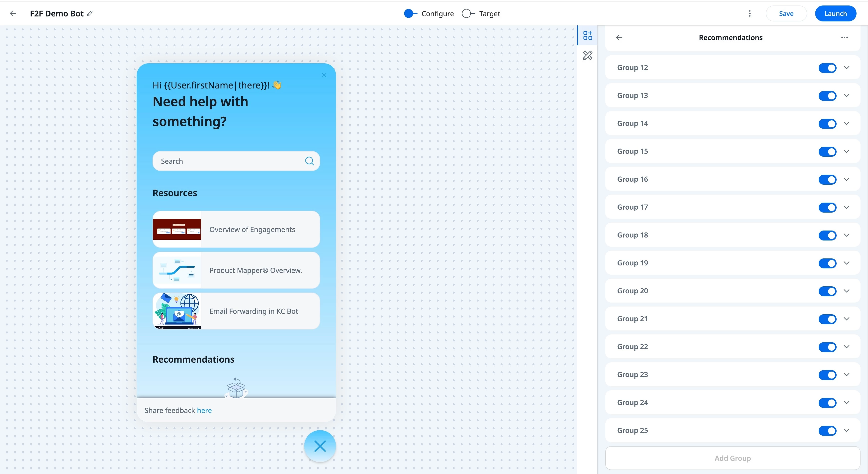Open the add widgets panel icon
The image size is (868, 474).
[x=588, y=35]
